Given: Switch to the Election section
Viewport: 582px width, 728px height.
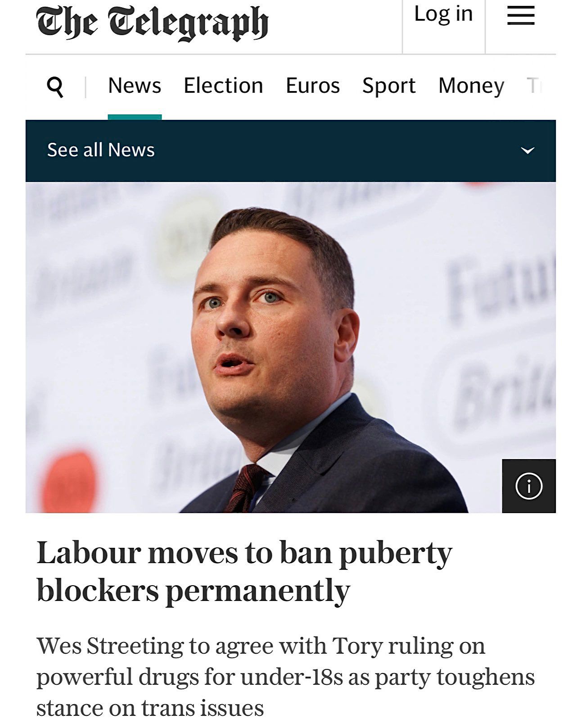Looking at the screenshot, I should (223, 86).
